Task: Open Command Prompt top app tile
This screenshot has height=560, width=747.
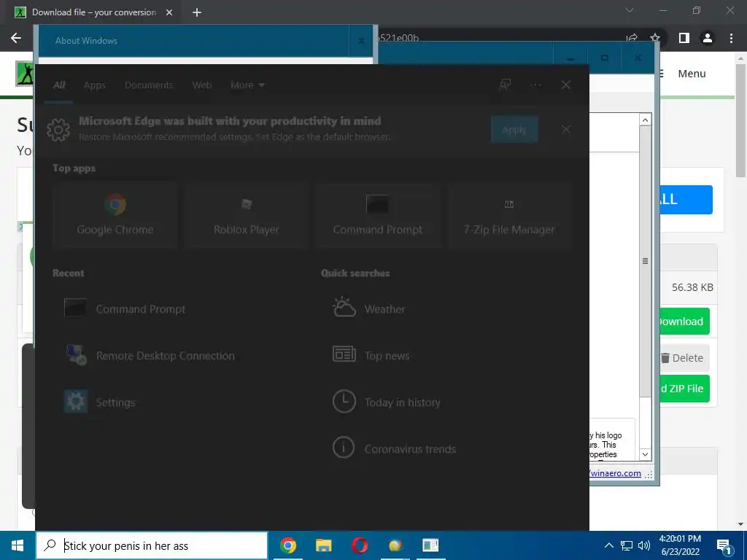Action: pyautogui.click(x=378, y=217)
